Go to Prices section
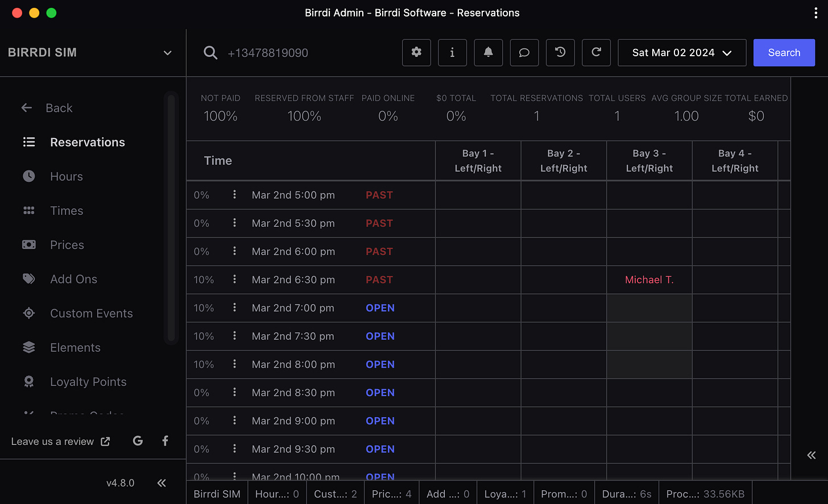 coord(67,245)
